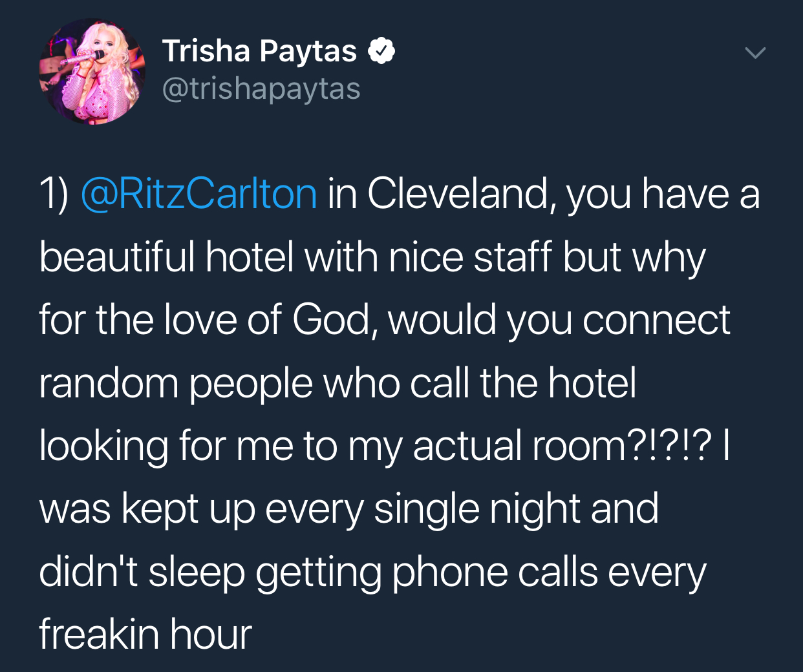Click the @trishapaytas handle

(261, 89)
